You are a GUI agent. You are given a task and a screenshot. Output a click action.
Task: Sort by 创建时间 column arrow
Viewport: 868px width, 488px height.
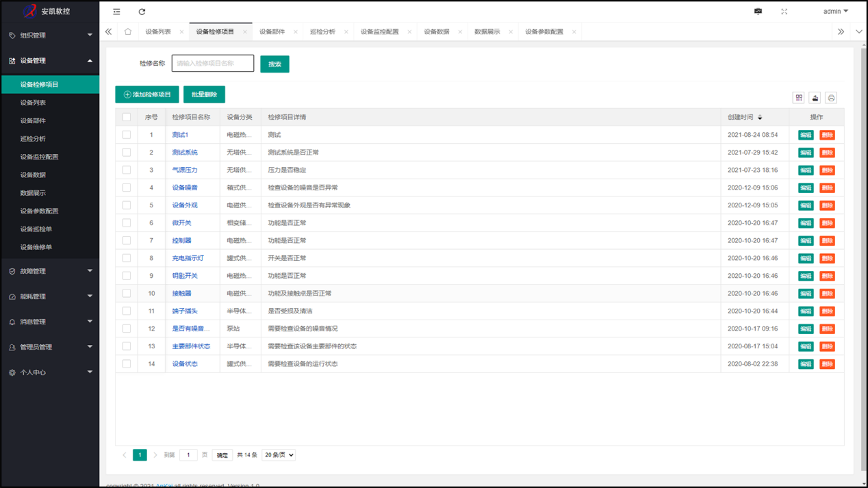point(760,118)
